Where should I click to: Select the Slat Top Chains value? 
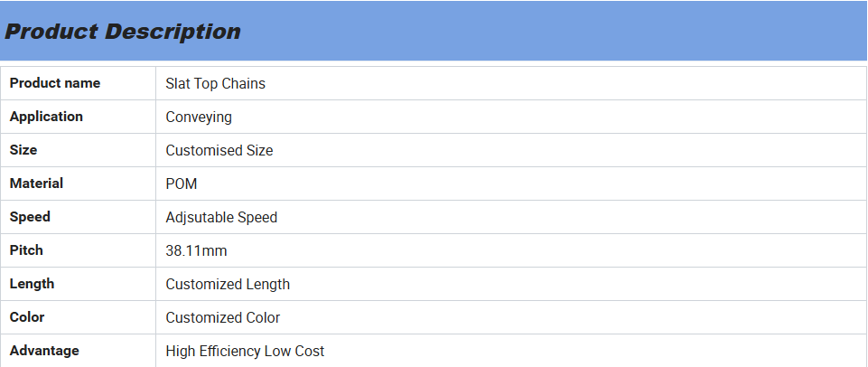215,83
